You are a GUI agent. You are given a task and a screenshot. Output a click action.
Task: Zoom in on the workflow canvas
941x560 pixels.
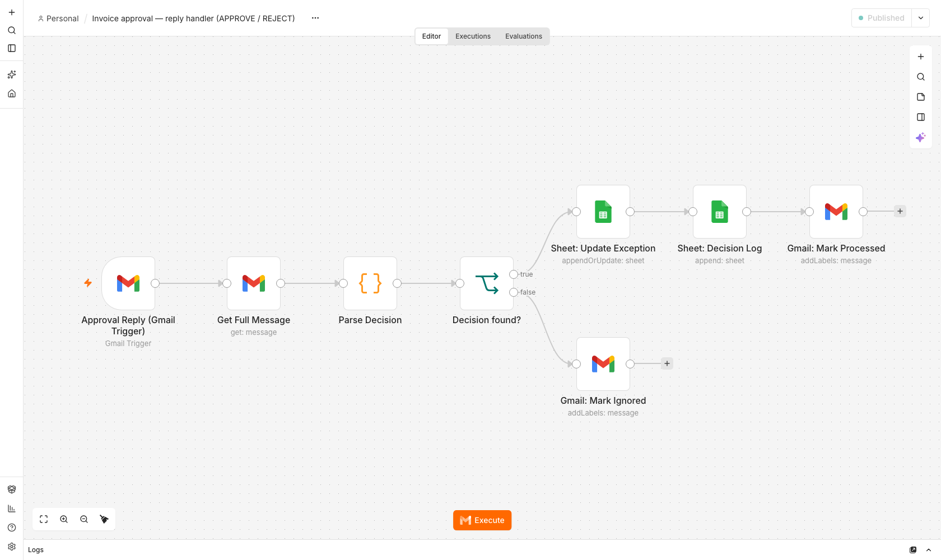coord(64,519)
